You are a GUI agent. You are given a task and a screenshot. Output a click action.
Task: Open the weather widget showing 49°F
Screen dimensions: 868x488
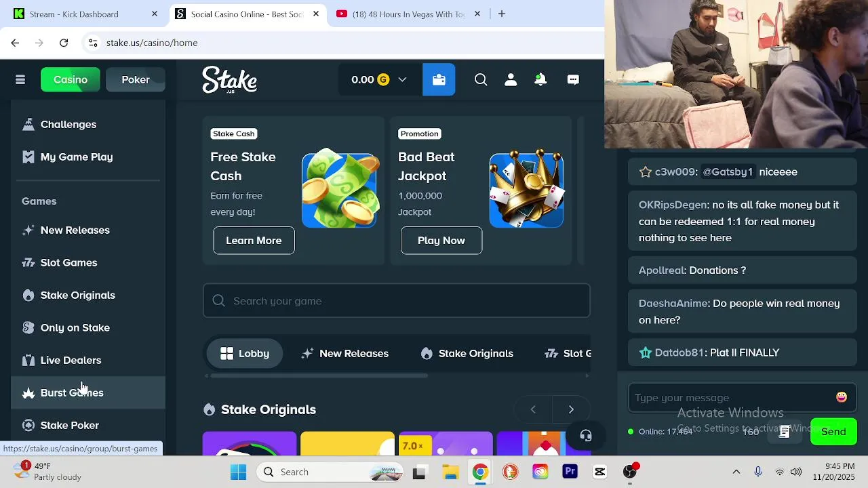(x=49, y=472)
